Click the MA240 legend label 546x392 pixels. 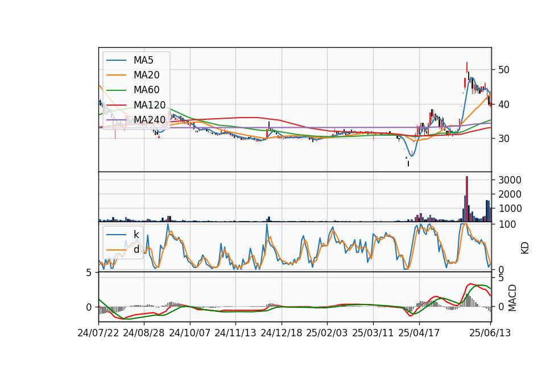(x=150, y=120)
